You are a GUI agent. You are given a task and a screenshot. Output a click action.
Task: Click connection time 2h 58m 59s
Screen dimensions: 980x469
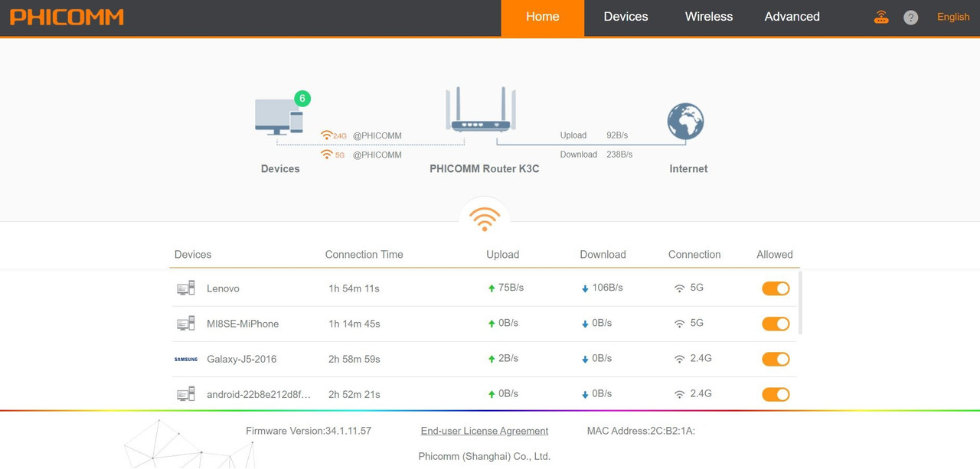[354, 359]
